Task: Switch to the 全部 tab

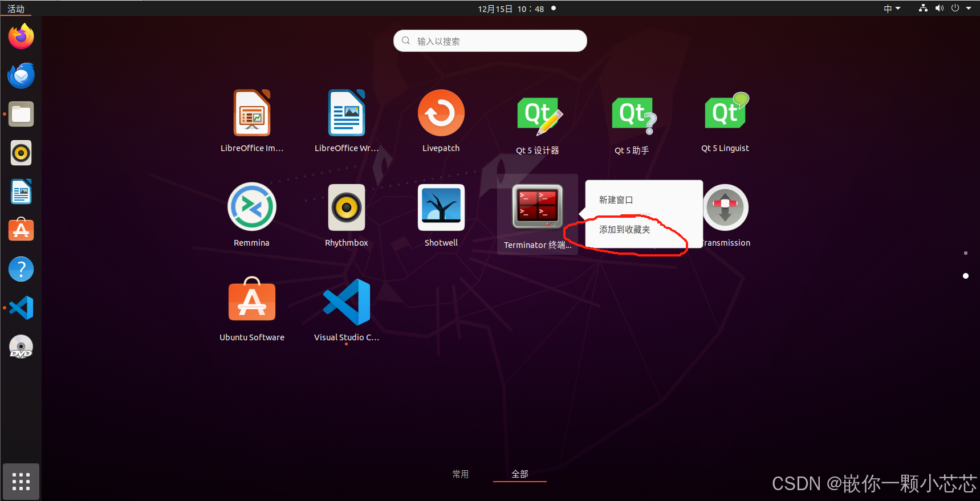Action: (x=520, y=474)
